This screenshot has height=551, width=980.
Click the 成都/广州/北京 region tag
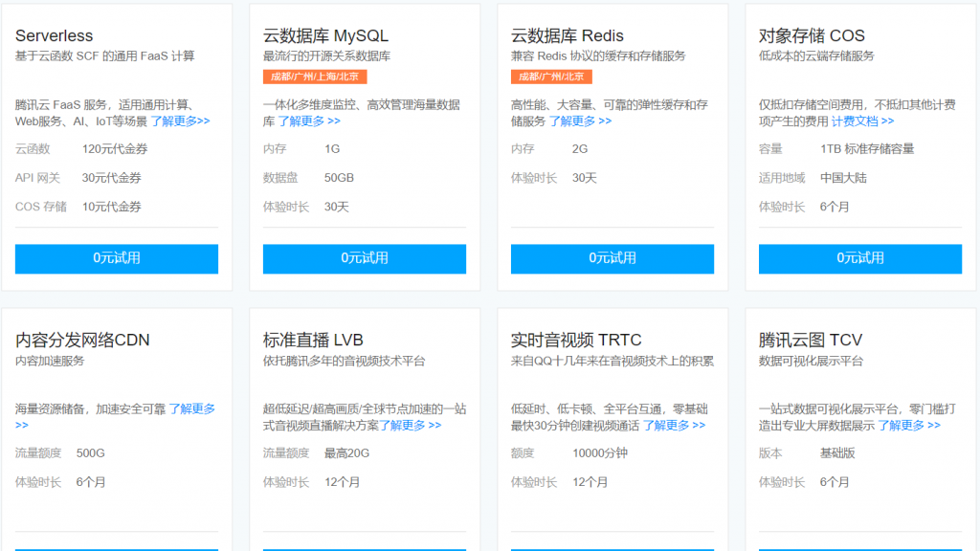pyautogui.click(x=551, y=77)
